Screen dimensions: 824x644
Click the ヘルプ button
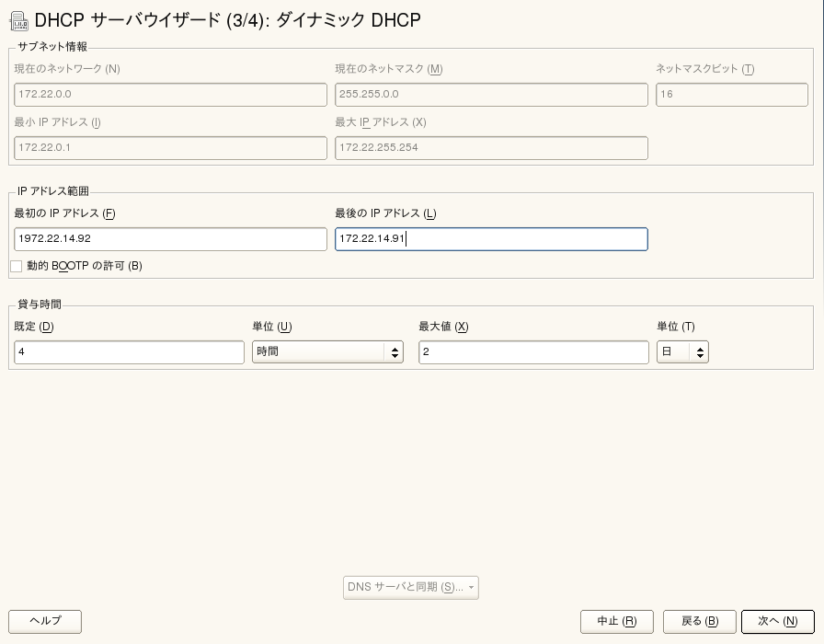[x=45, y=621]
